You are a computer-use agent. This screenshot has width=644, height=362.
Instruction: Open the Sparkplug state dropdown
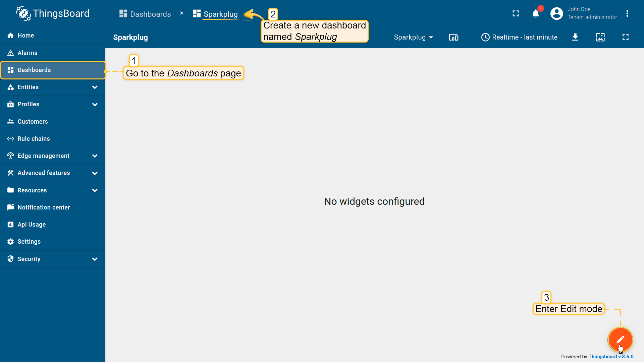point(413,37)
